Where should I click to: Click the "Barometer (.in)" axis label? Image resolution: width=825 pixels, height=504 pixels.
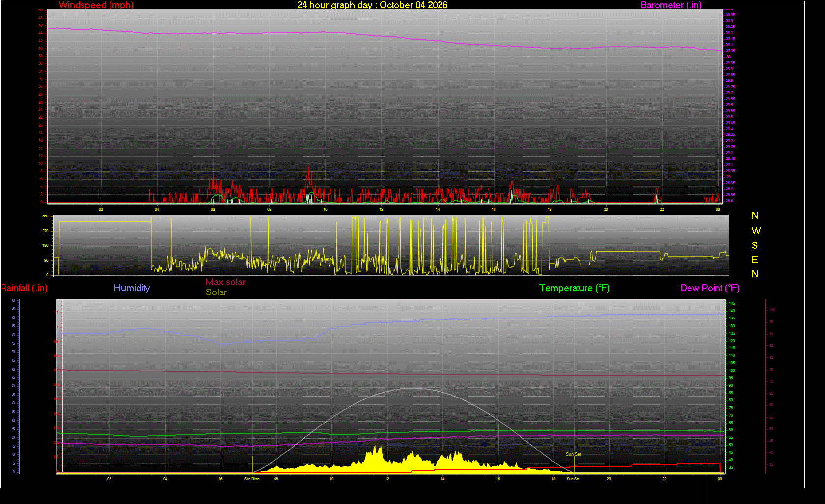[x=671, y=5]
